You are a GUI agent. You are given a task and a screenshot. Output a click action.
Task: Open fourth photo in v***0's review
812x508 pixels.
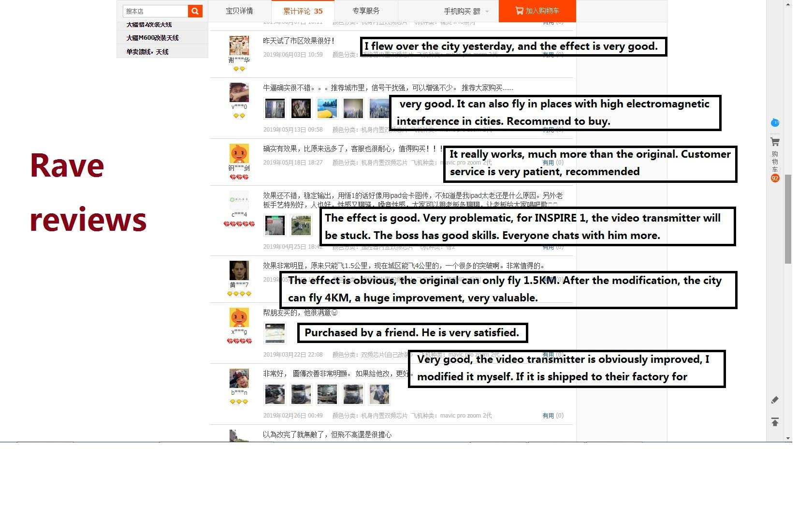pyautogui.click(x=353, y=108)
